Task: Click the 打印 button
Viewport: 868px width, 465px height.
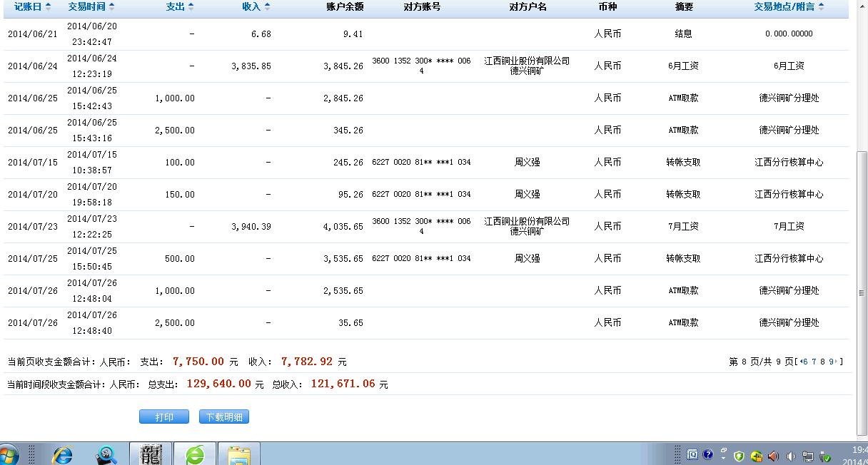Action: click(x=164, y=417)
